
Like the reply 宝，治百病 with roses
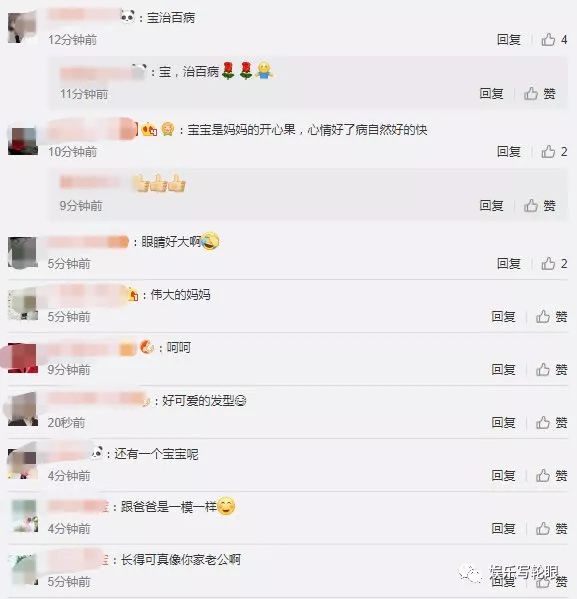pos(540,94)
